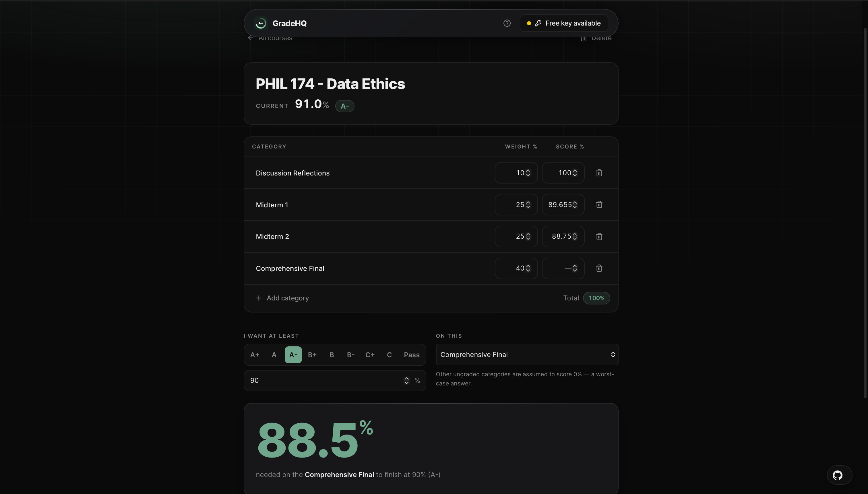Click Comprehensive Final weight stepper arrows
Image resolution: width=868 pixels, height=494 pixels.
click(x=528, y=268)
